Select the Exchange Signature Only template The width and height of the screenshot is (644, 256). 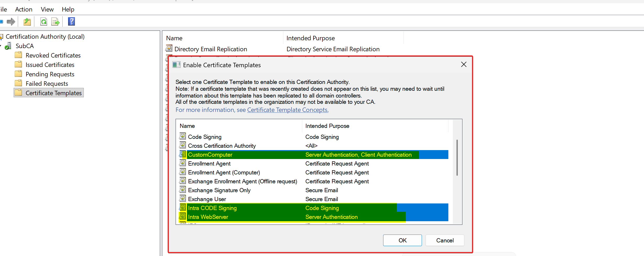219,190
